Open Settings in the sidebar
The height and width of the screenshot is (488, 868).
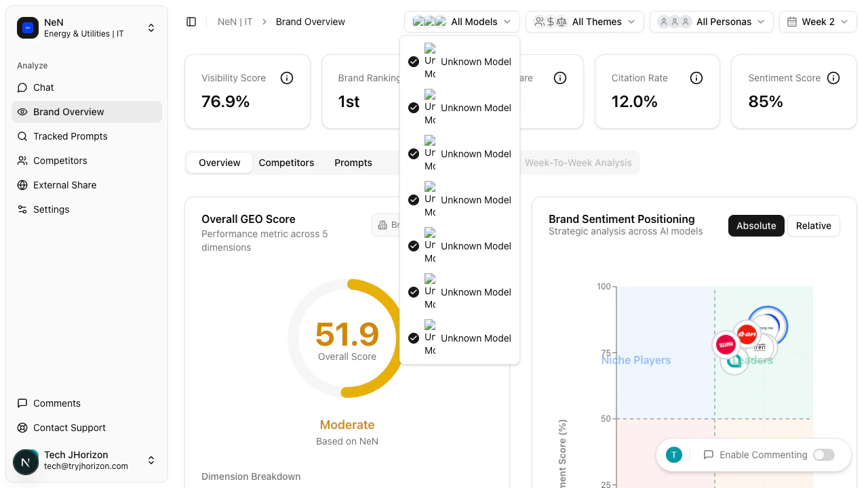[x=87, y=209]
